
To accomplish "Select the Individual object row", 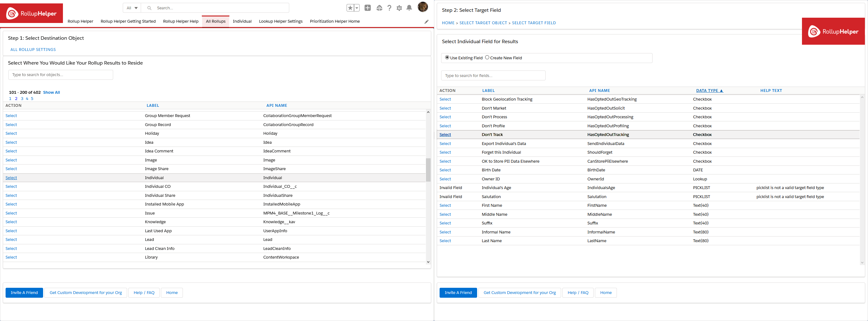I will pyautogui.click(x=11, y=178).
